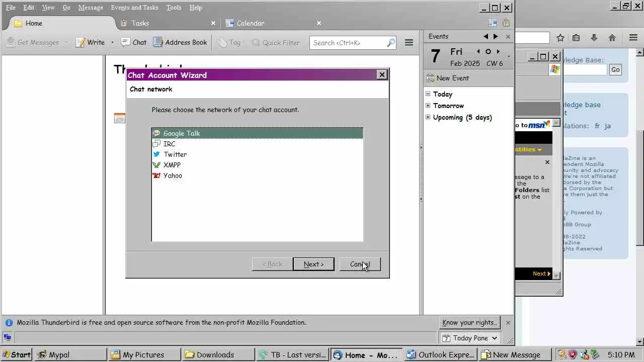The width and height of the screenshot is (644, 362).
Task: Open the File menu
Action: pyautogui.click(x=11, y=8)
